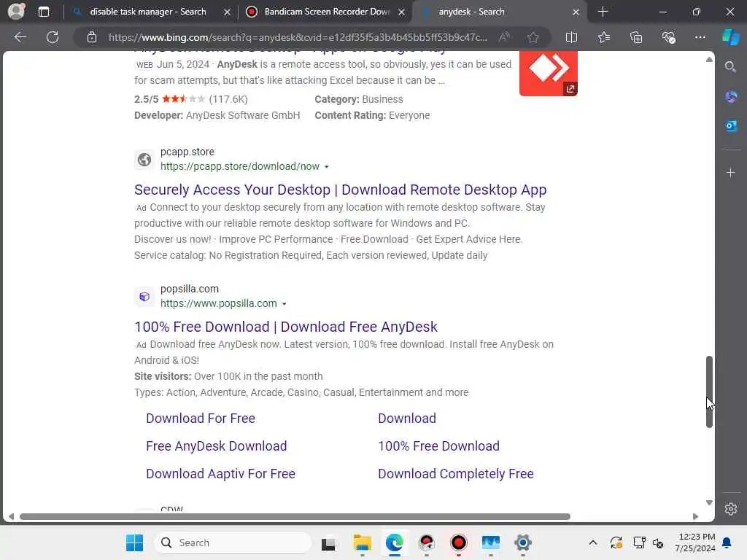The height and width of the screenshot is (560, 747).
Task: Open the sidebar Search icon
Action: click(x=730, y=66)
